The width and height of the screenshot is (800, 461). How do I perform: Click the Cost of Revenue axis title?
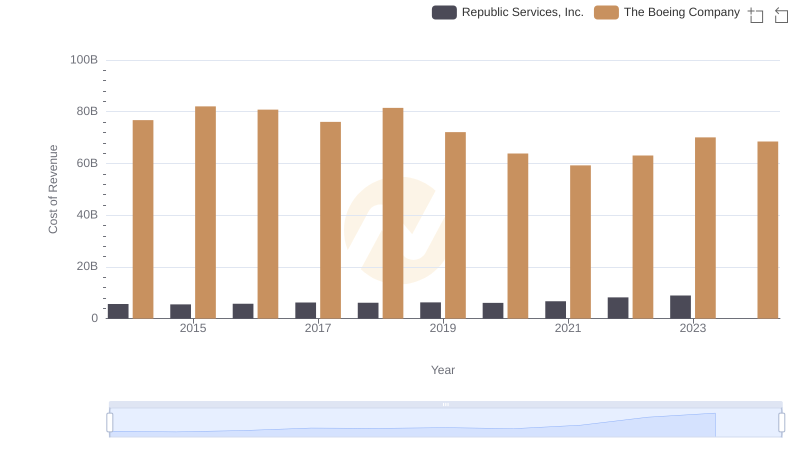point(53,189)
